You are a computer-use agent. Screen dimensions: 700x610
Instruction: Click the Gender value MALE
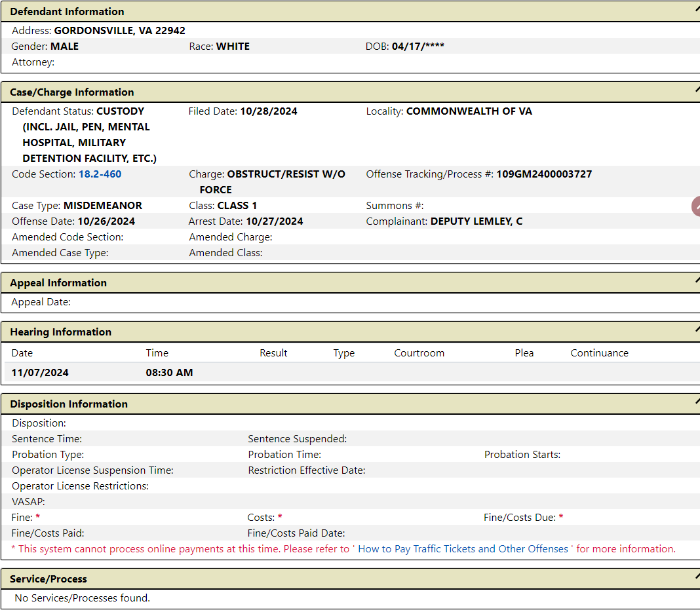point(64,47)
